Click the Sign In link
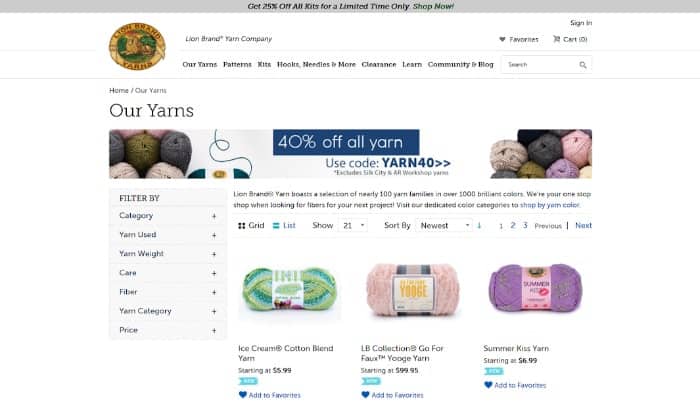Viewport: 700px width, 408px height. click(x=581, y=23)
